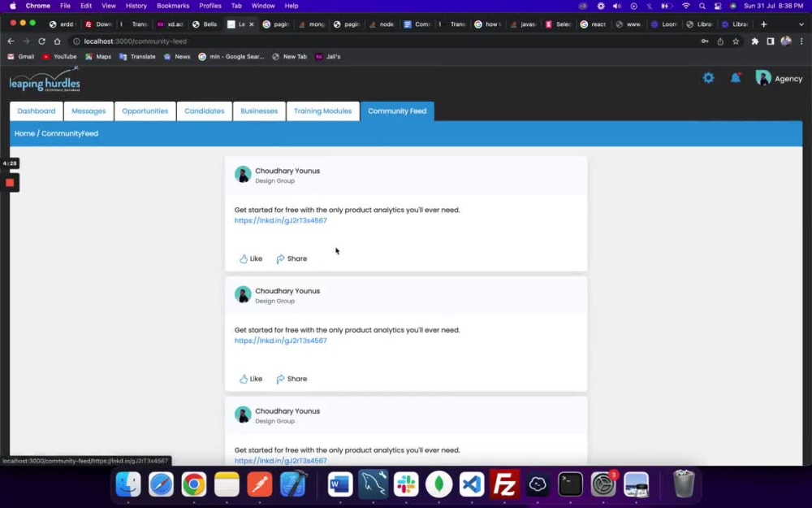Viewport: 812px width, 508px height.
Task: Open the Candidates tab
Action: tap(204, 111)
